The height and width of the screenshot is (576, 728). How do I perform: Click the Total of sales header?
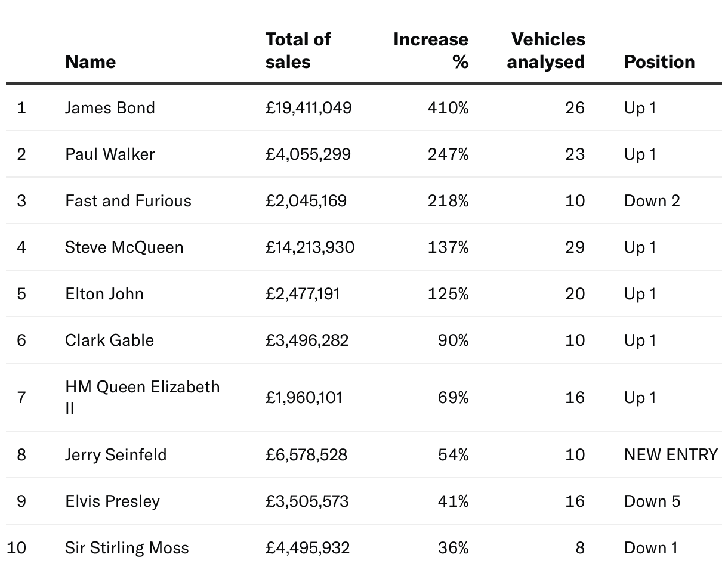click(298, 51)
